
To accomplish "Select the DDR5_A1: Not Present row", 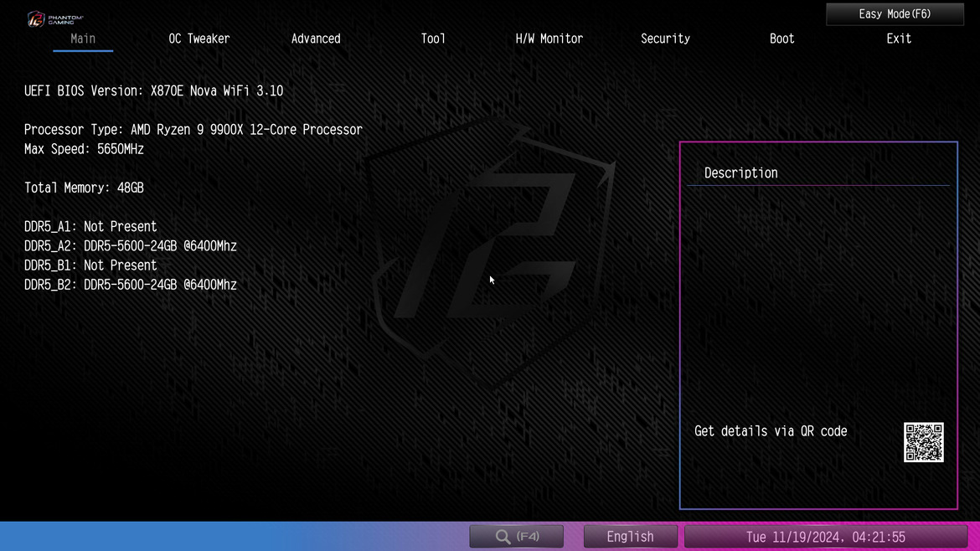I will [x=90, y=227].
